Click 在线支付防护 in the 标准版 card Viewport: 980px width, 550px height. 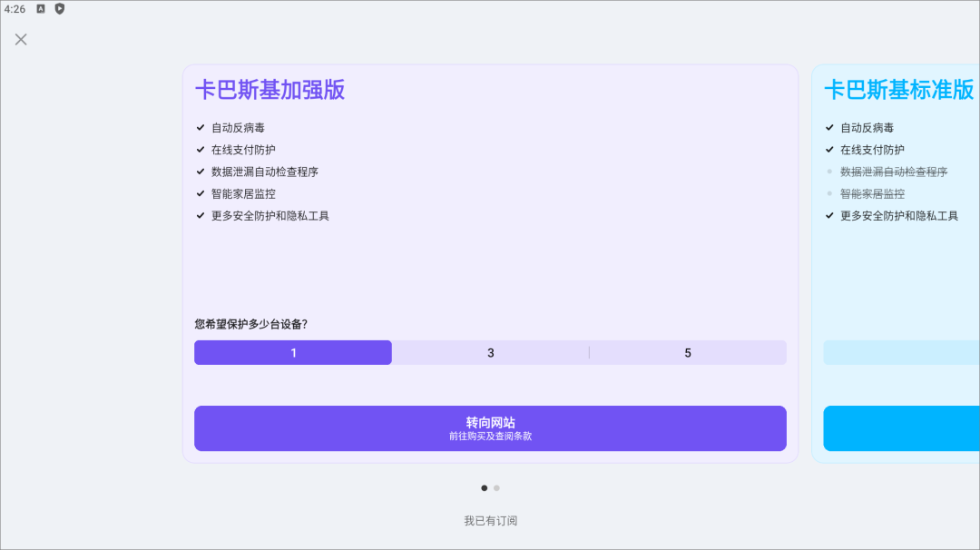872,150
